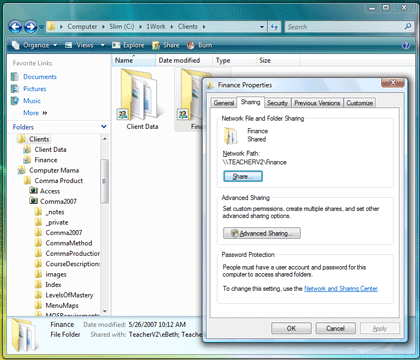420x360 pixels.
Task: Switch to the Customize tab
Action: pos(359,103)
